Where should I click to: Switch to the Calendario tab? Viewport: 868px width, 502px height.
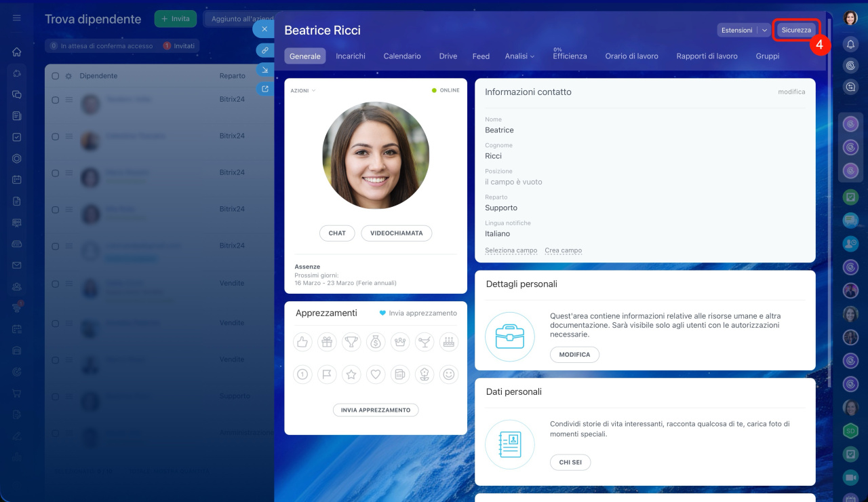(402, 56)
